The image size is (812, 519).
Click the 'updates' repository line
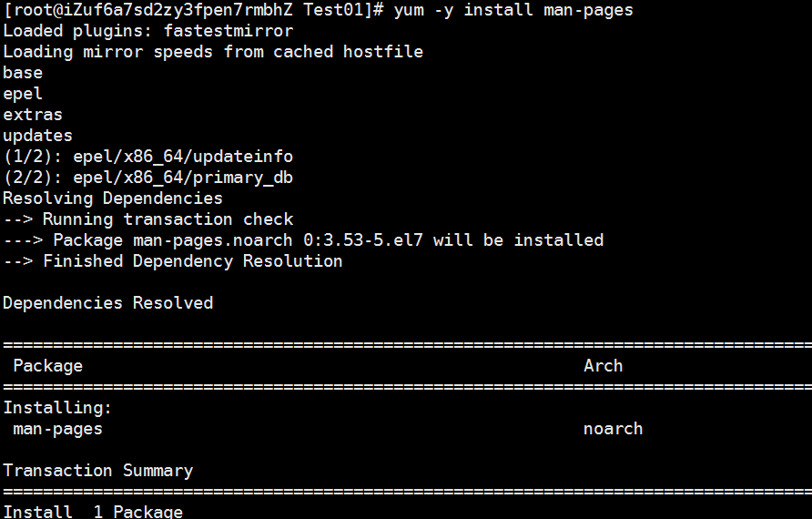tap(38, 137)
